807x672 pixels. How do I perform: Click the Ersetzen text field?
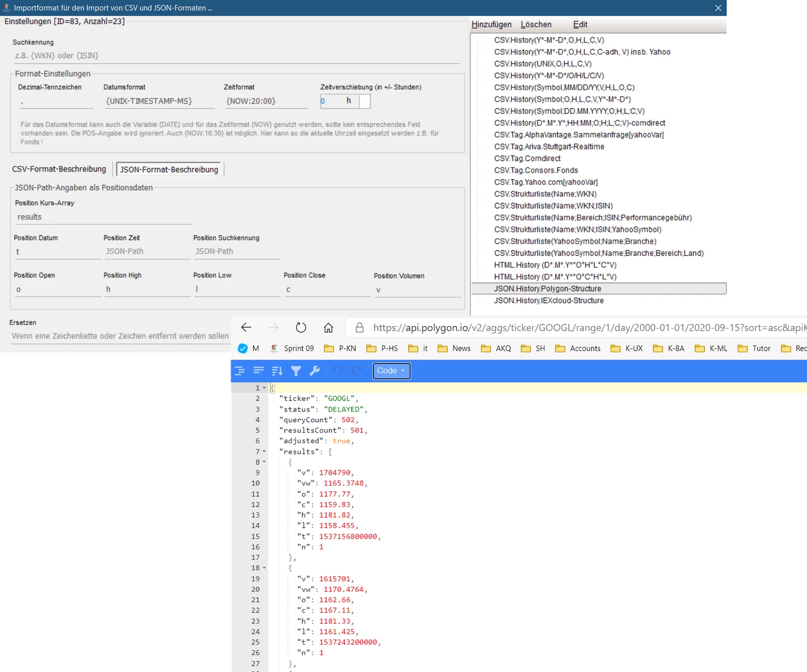(x=120, y=336)
